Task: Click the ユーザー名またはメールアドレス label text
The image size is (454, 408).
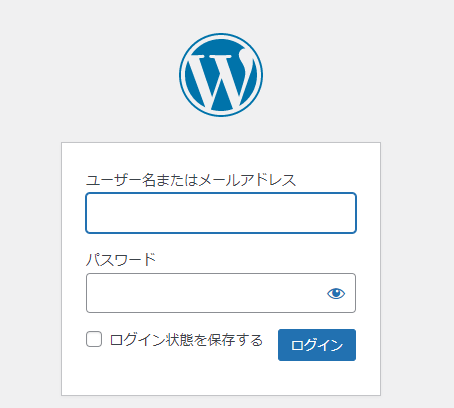Action: click(x=191, y=180)
